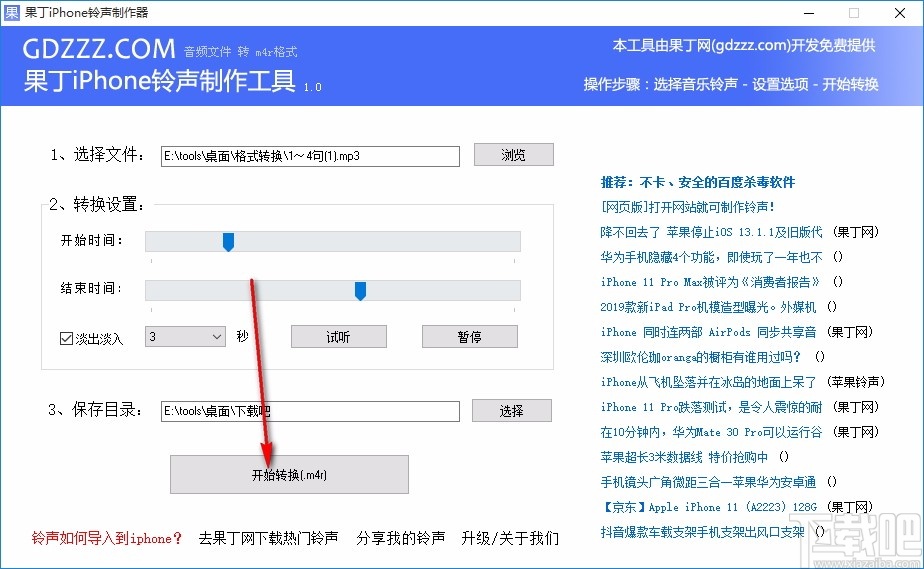Click the source file path field

click(x=310, y=156)
